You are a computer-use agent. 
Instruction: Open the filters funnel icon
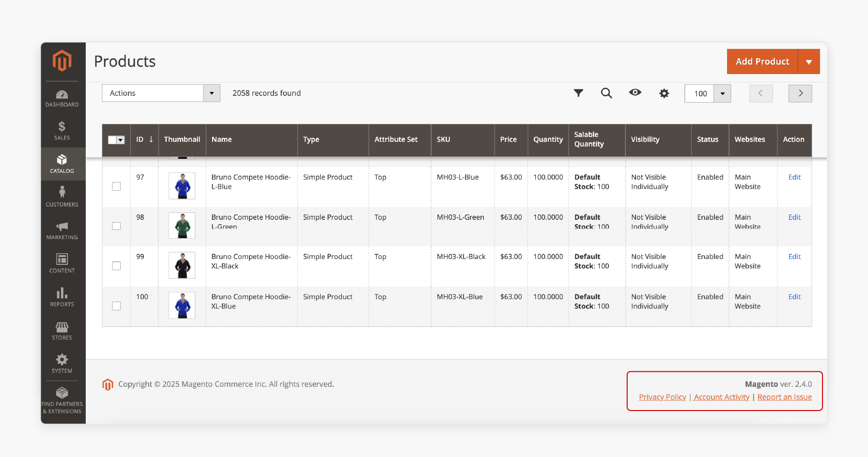tap(578, 93)
